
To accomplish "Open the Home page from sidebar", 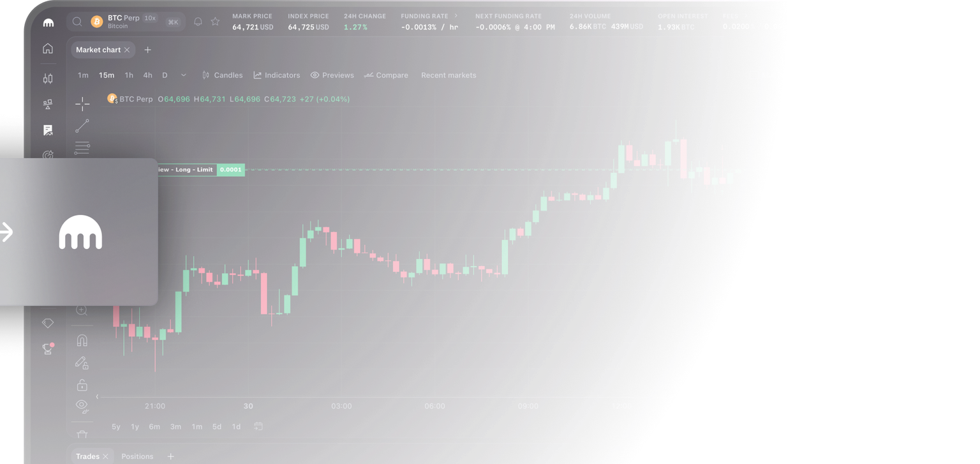I will point(48,49).
